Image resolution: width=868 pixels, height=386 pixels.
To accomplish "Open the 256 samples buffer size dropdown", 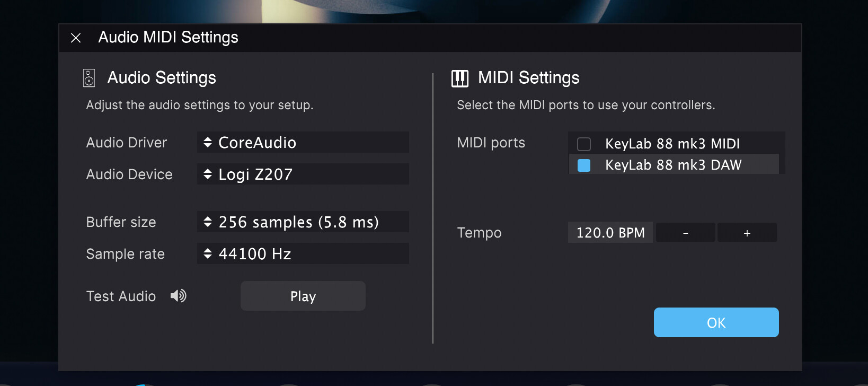I will click(x=303, y=222).
